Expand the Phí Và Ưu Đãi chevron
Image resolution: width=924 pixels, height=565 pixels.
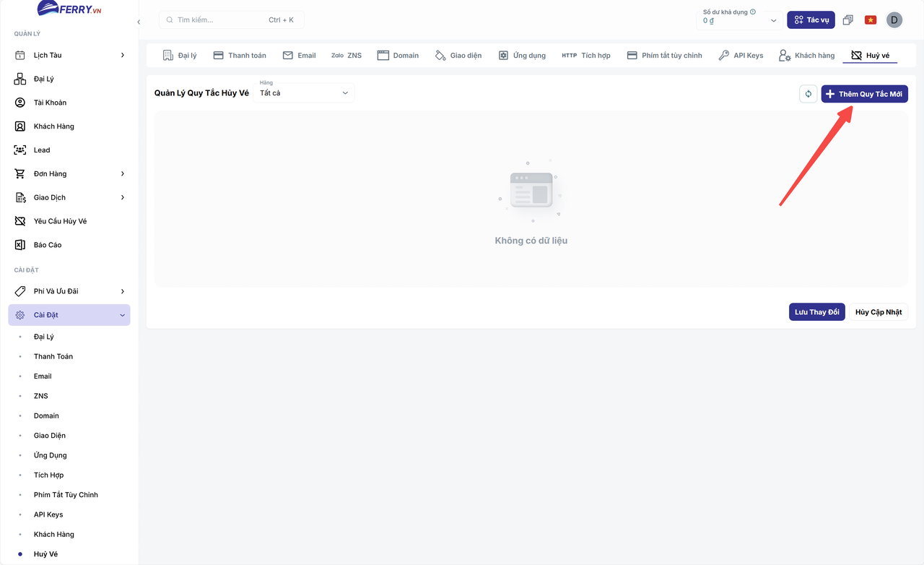pyautogui.click(x=123, y=291)
